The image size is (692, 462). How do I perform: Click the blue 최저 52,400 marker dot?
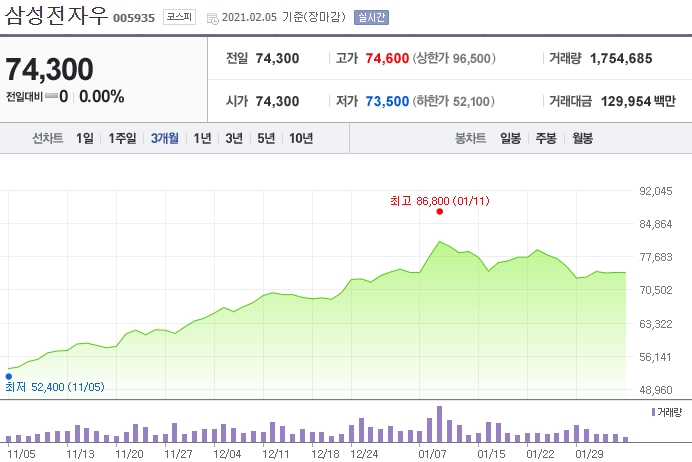pyautogui.click(x=9, y=376)
